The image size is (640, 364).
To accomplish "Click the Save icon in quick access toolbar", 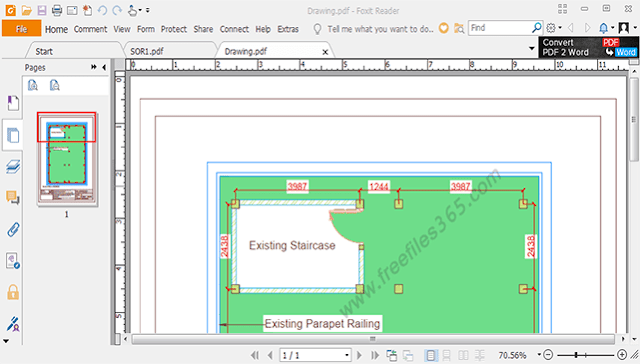I will (42, 10).
